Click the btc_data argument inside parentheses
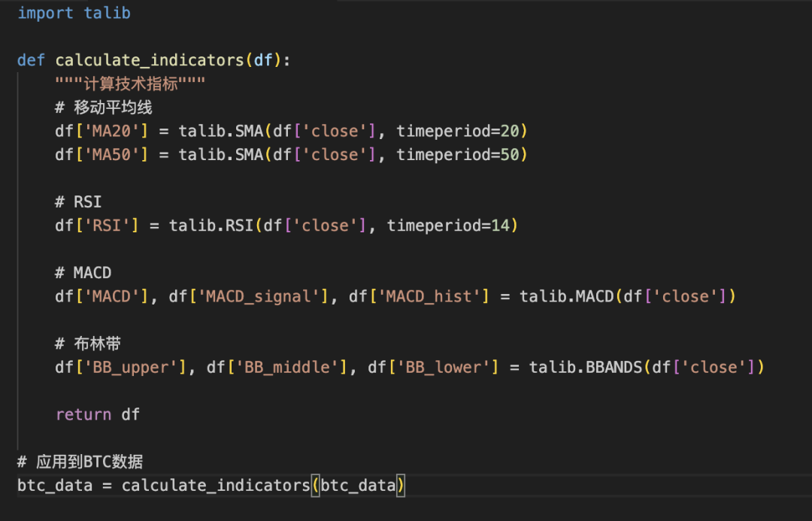The height and width of the screenshot is (521, 812). pyautogui.click(x=359, y=486)
